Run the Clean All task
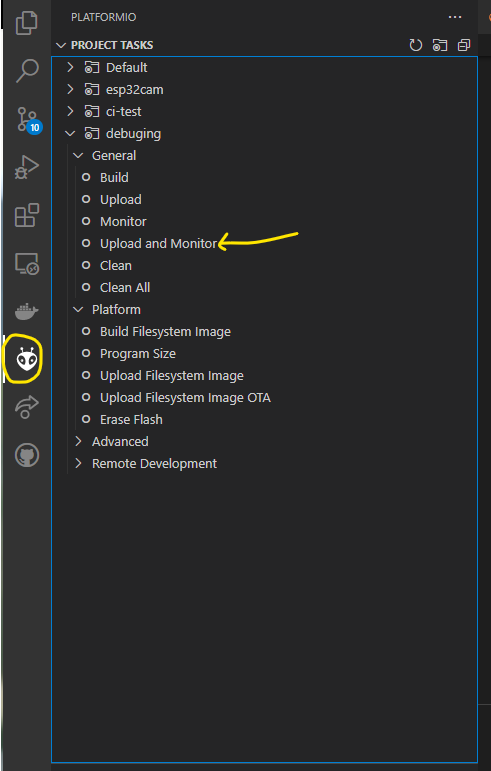 click(x=125, y=288)
